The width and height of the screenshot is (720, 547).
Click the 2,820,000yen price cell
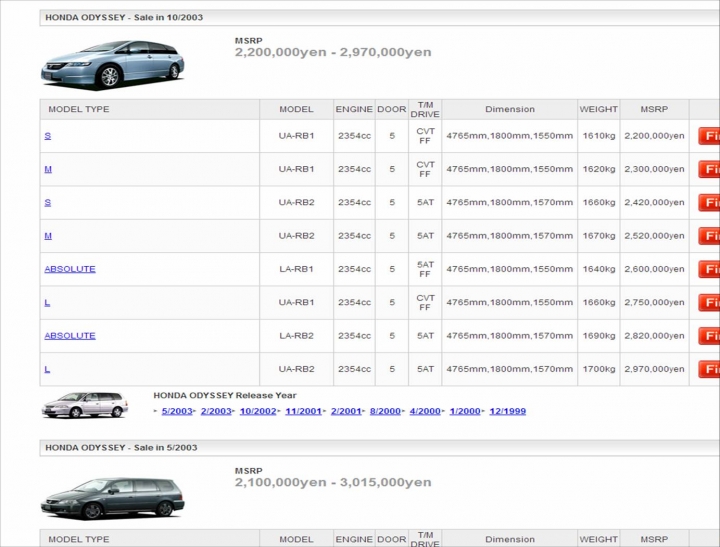pyautogui.click(x=654, y=336)
